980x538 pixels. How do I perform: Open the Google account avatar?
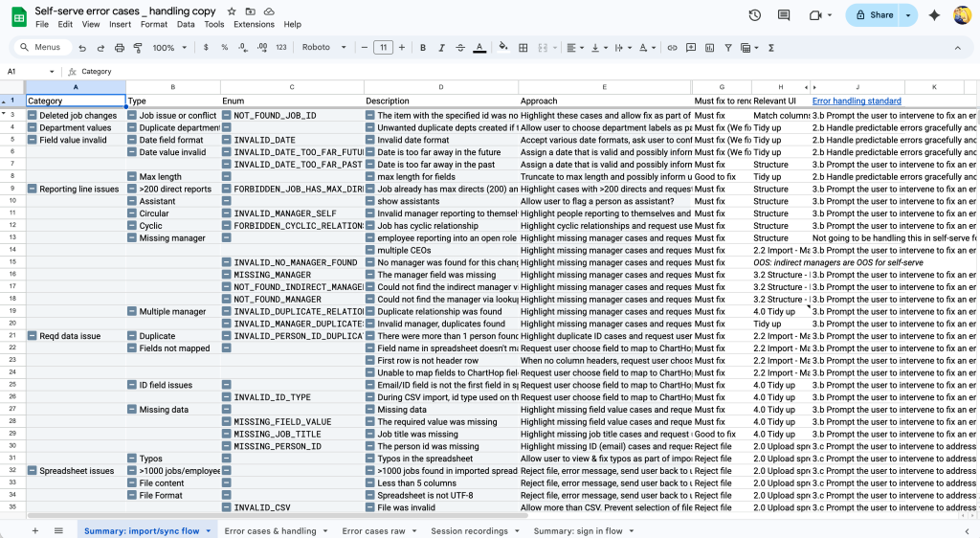963,15
